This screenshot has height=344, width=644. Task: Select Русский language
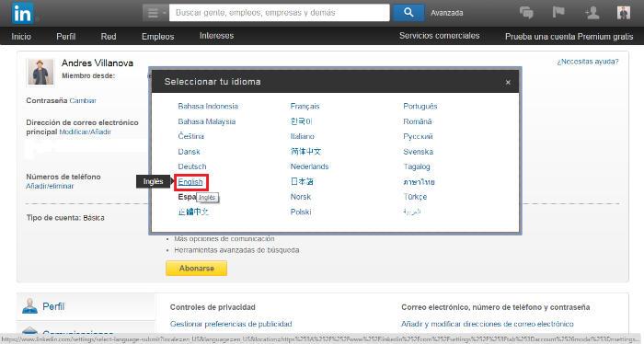tap(418, 136)
